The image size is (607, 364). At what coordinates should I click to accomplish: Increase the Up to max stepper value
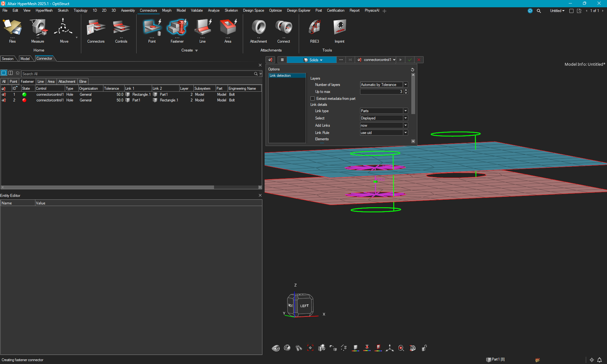(406, 90)
